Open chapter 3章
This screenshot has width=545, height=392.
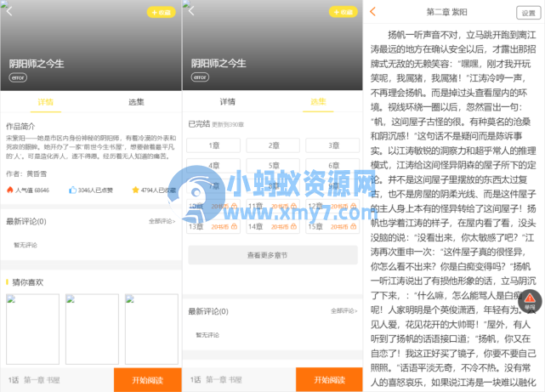pos(332,145)
